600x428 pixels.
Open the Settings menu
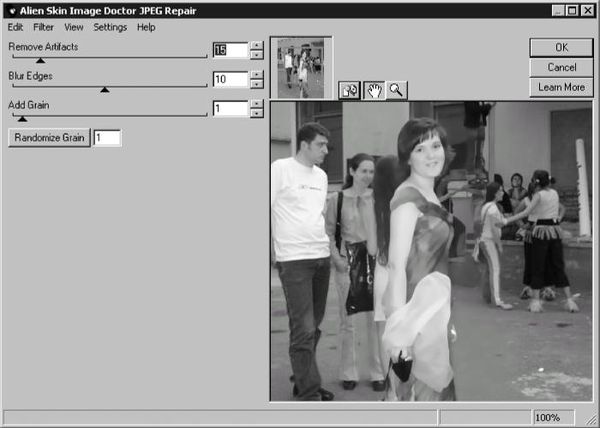110,27
